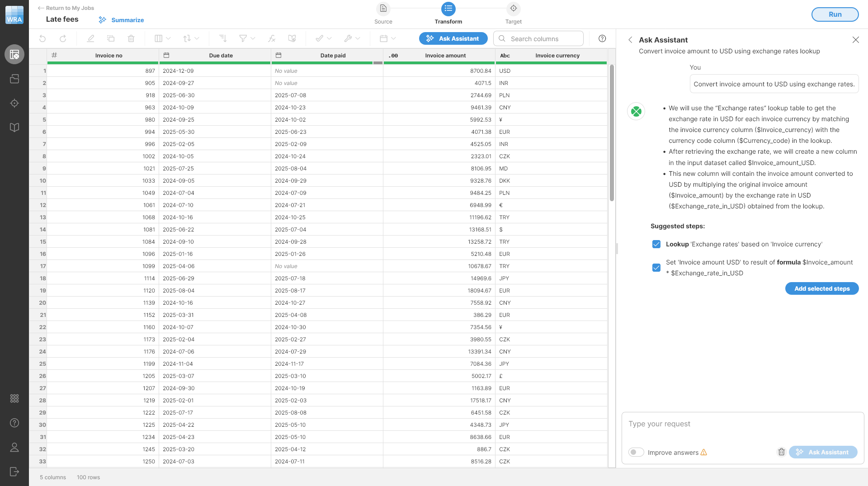The width and height of the screenshot is (868, 486).
Task: Switch to the Target step
Action: [x=513, y=9]
